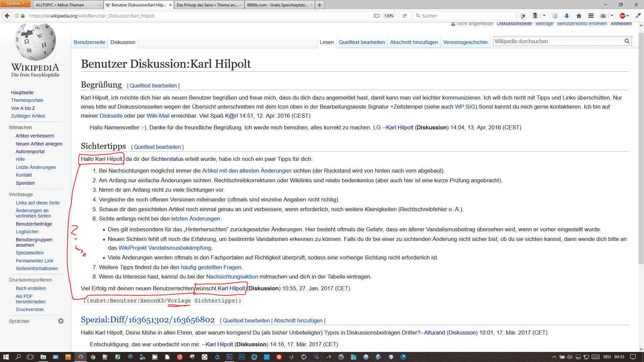Select the eyedropper color picker tool
The image size is (644, 362).
pos(638,16)
